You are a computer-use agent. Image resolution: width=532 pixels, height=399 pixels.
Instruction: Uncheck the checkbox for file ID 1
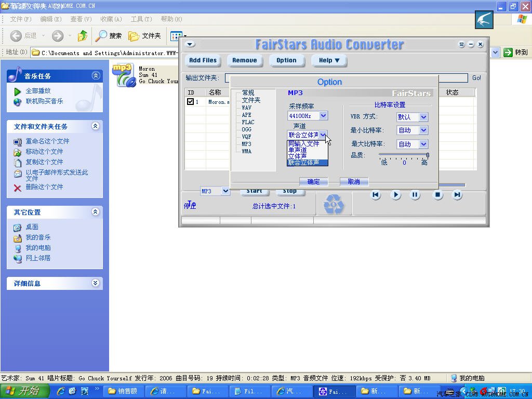(x=191, y=102)
